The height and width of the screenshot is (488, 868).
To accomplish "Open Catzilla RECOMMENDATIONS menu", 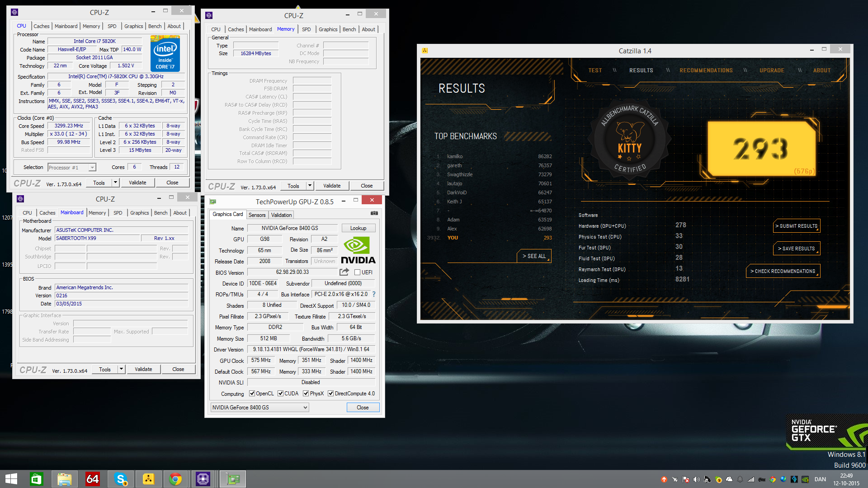I will pos(706,70).
